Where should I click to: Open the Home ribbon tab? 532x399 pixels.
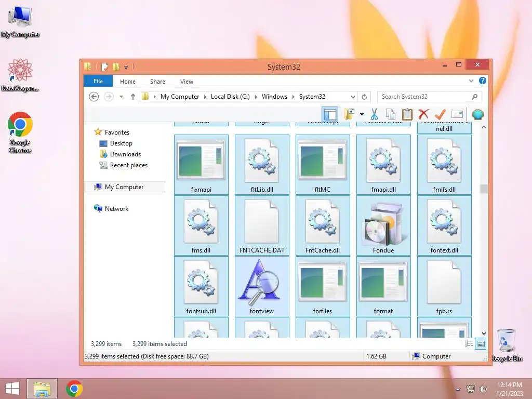(128, 82)
